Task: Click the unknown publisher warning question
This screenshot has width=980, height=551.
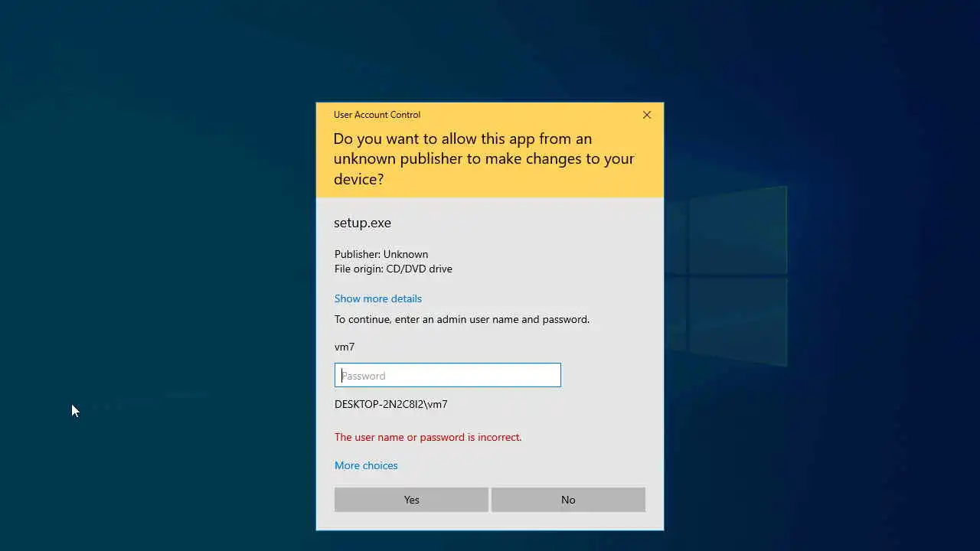Action: pyautogui.click(x=484, y=158)
